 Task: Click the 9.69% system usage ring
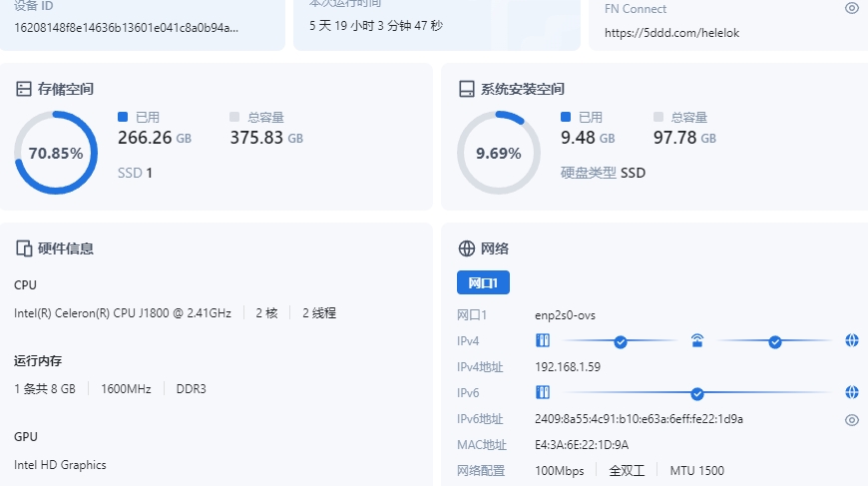point(499,153)
